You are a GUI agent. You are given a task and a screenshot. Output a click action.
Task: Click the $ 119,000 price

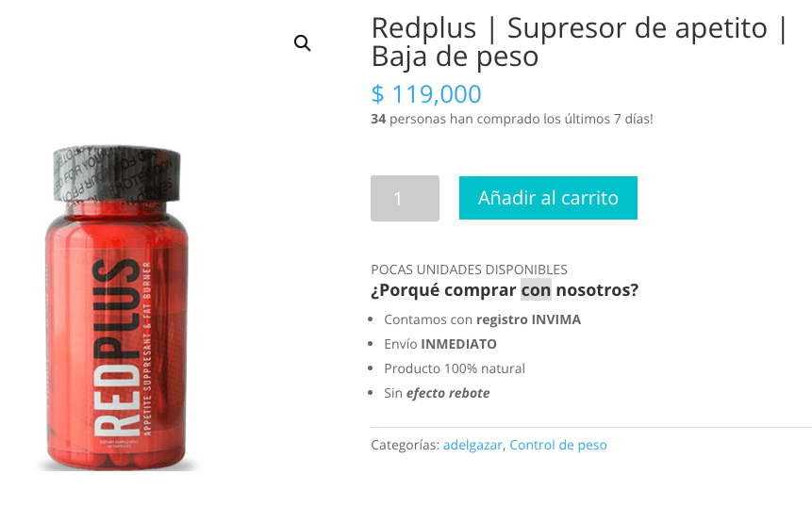[426, 94]
